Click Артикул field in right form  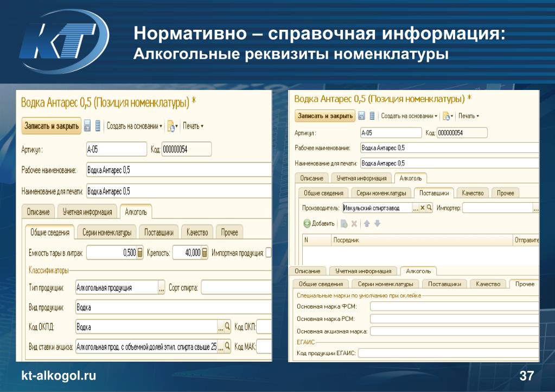pyautogui.click(x=391, y=133)
